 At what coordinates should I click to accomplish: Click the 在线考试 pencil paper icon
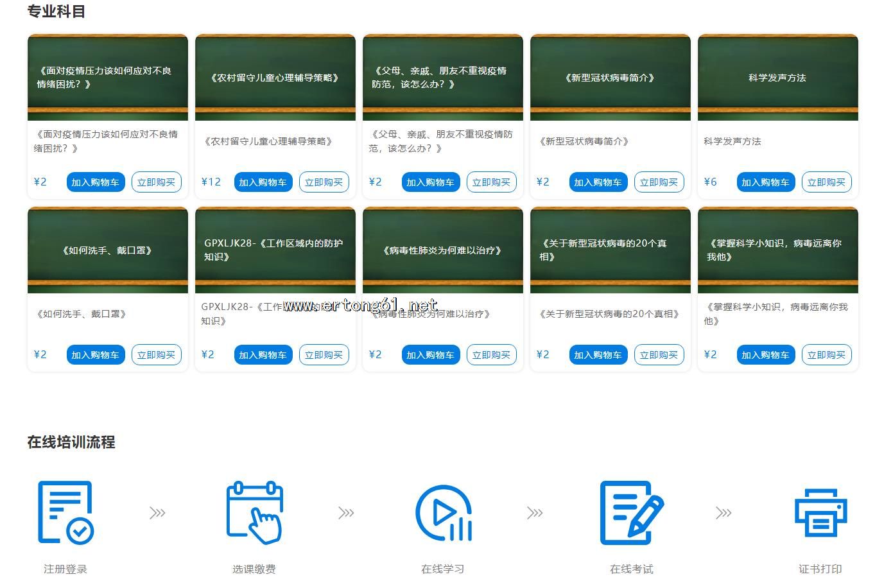coord(632,512)
